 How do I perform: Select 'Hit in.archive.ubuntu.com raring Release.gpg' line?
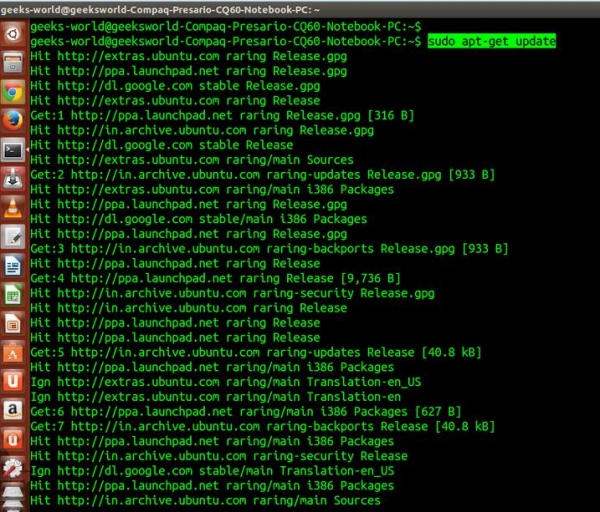[202, 130]
